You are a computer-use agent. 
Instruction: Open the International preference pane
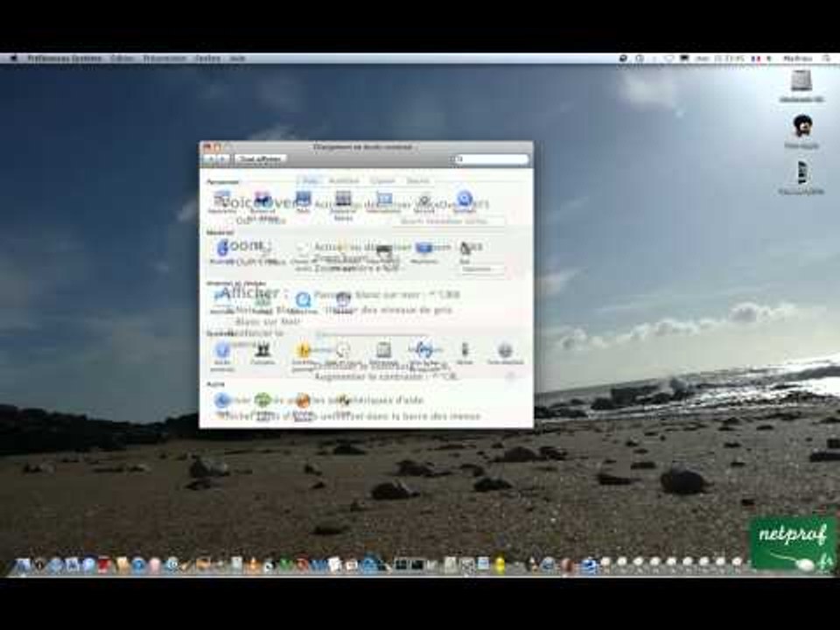click(383, 202)
